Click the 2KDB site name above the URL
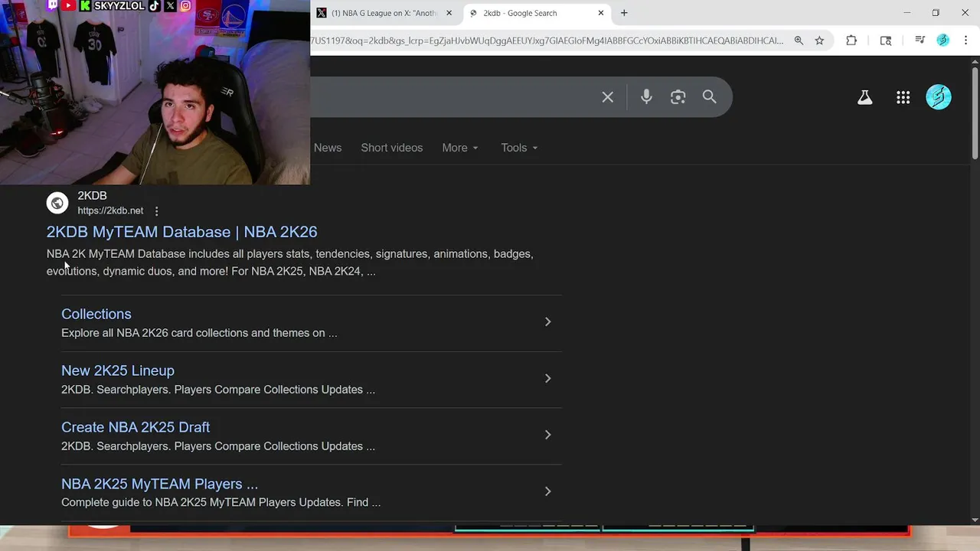 (92, 196)
